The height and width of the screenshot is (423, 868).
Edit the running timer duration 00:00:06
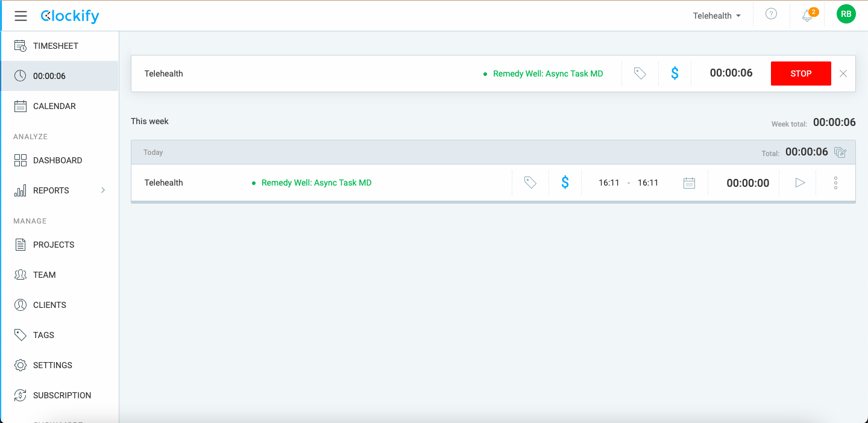(x=731, y=73)
